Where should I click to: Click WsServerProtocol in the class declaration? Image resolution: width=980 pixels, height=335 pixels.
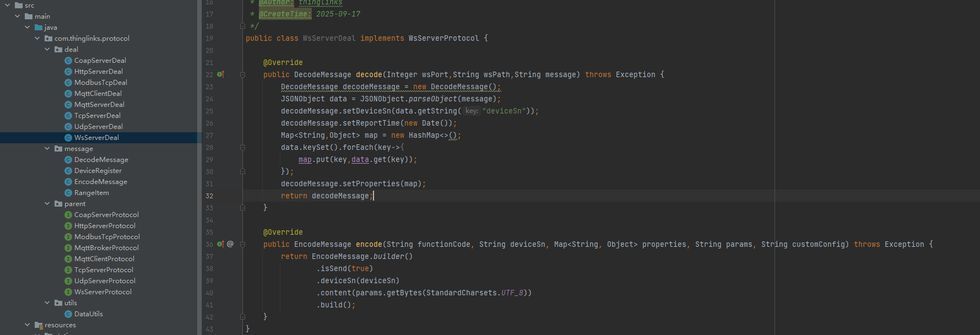point(443,38)
